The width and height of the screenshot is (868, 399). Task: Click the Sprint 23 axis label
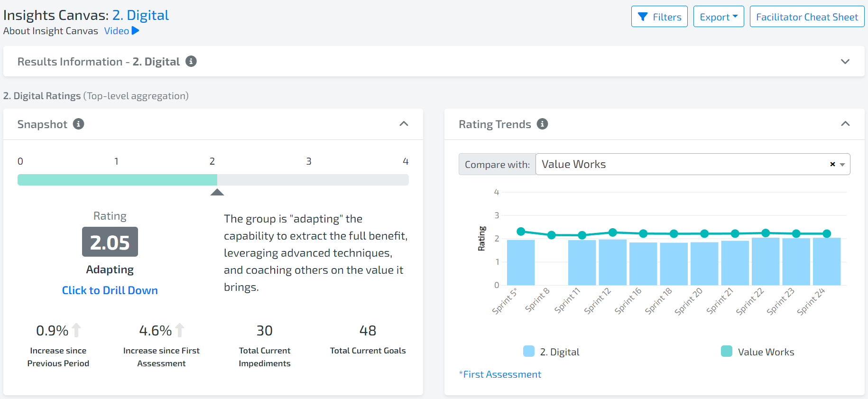pyautogui.click(x=781, y=301)
